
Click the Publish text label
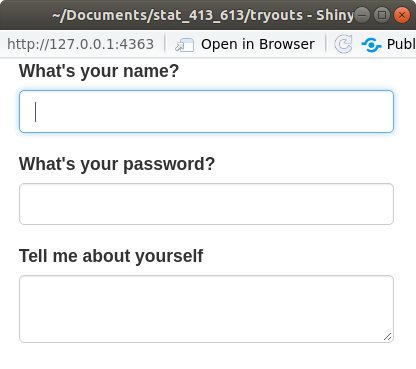pos(401,44)
